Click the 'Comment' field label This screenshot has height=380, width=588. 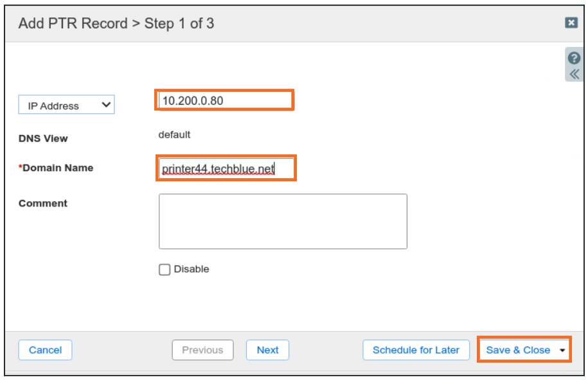point(43,203)
